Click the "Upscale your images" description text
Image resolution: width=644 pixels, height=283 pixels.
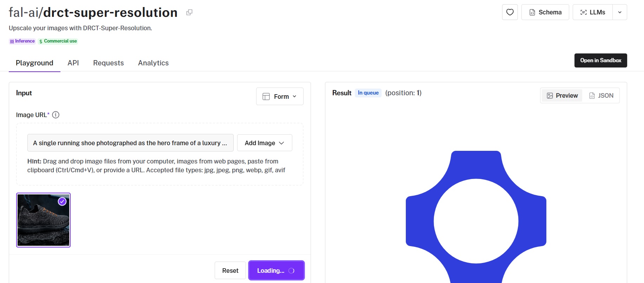pos(80,28)
